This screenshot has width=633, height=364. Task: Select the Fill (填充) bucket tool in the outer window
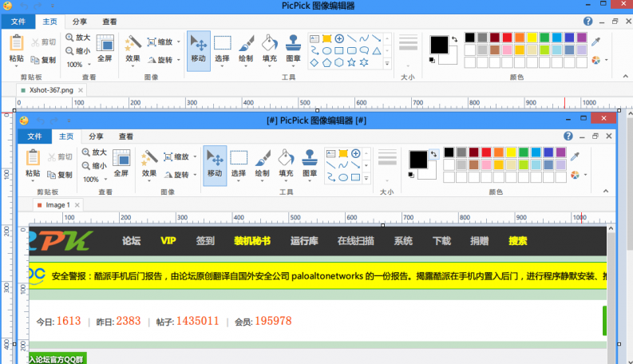pyautogui.click(x=270, y=50)
